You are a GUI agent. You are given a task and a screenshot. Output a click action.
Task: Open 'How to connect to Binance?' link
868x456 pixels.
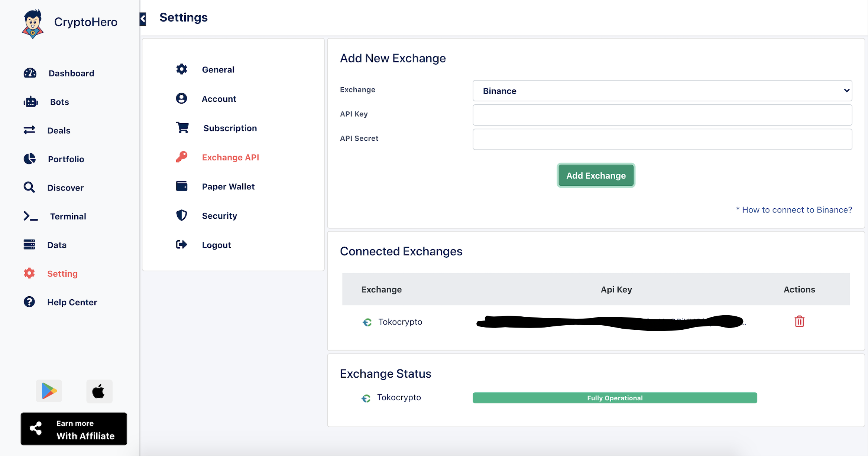coord(794,210)
